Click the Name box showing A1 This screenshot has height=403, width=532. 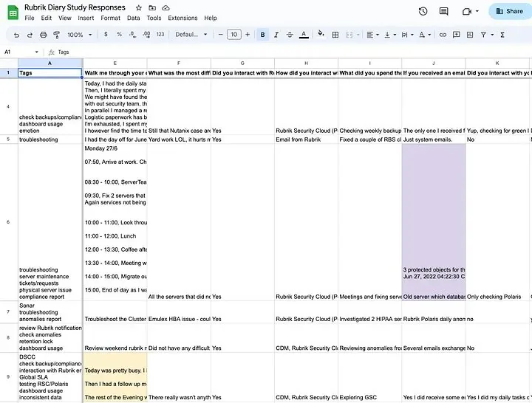[21, 52]
